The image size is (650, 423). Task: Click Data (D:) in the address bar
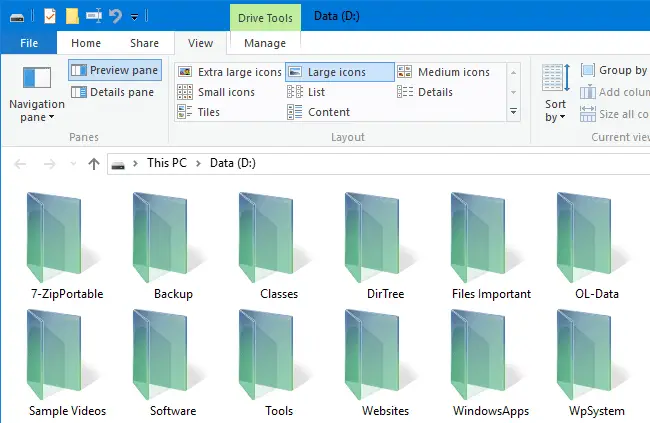pyautogui.click(x=233, y=163)
